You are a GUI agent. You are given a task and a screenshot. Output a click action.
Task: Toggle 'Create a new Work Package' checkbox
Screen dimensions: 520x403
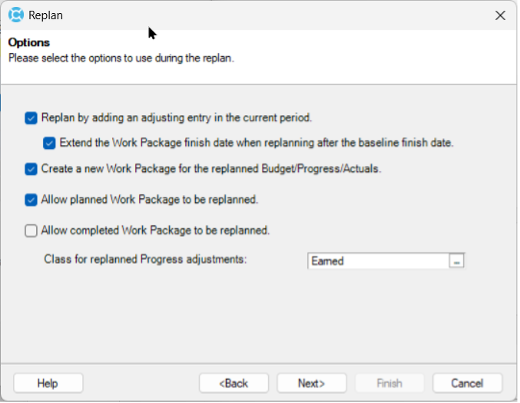pyautogui.click(x=31, y=169)
